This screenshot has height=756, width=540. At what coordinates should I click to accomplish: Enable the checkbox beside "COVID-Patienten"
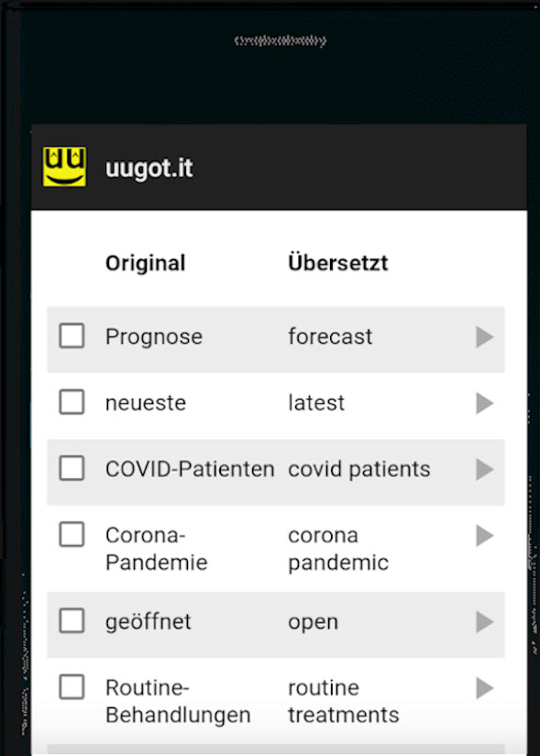point(72,468)
